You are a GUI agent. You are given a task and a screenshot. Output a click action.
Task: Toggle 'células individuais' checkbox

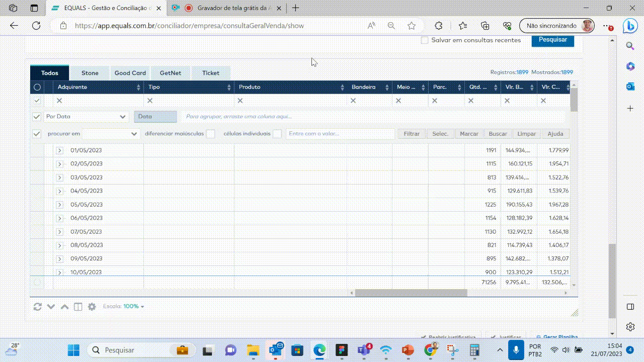[x=277, y=134]
